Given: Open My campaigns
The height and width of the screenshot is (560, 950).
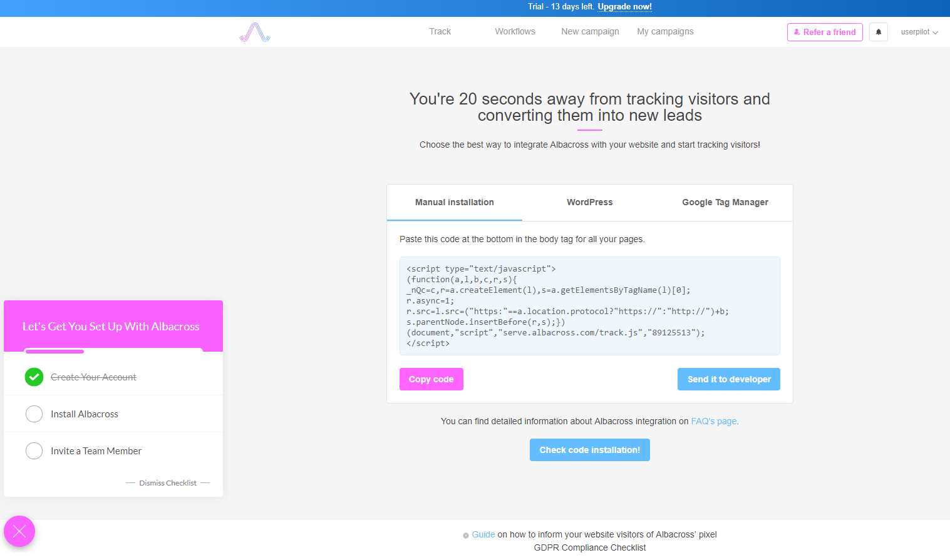Looking at the screenshot, I should pos(665,31).
